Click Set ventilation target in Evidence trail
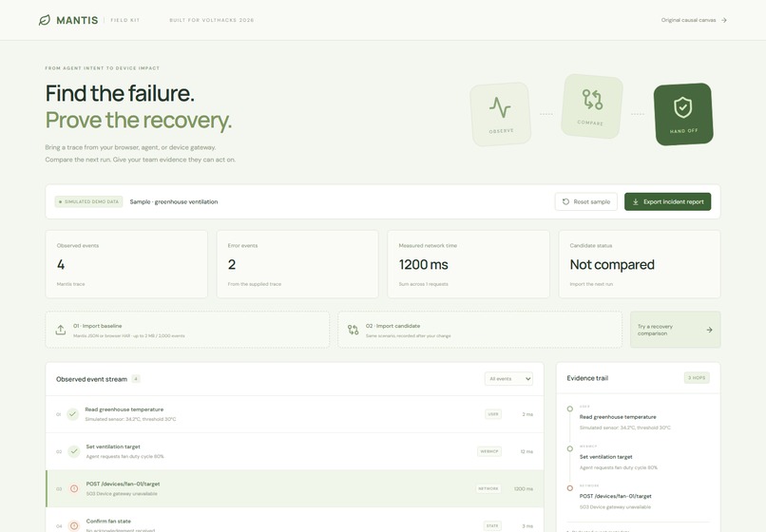766x532 pixels. click(605, 457)
